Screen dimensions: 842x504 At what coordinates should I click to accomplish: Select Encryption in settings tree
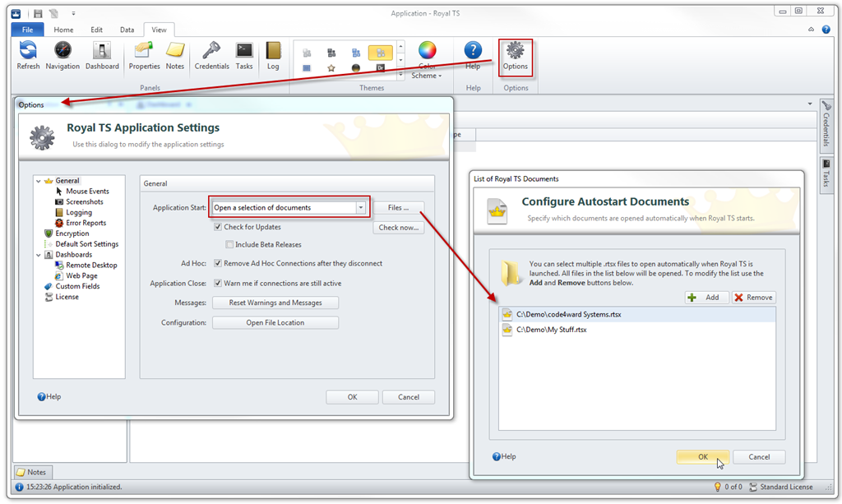click(x=72, y=234)
